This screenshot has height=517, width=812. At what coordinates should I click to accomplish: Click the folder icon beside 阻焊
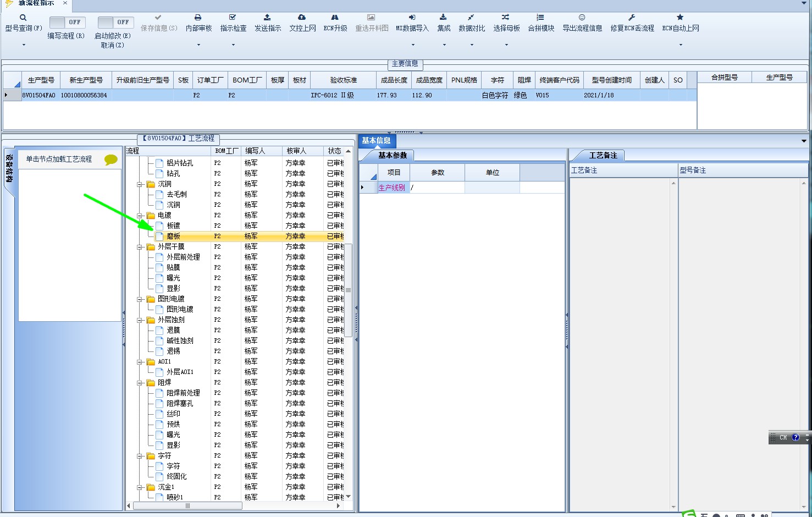pyautogui.click(x=151, y=382)
